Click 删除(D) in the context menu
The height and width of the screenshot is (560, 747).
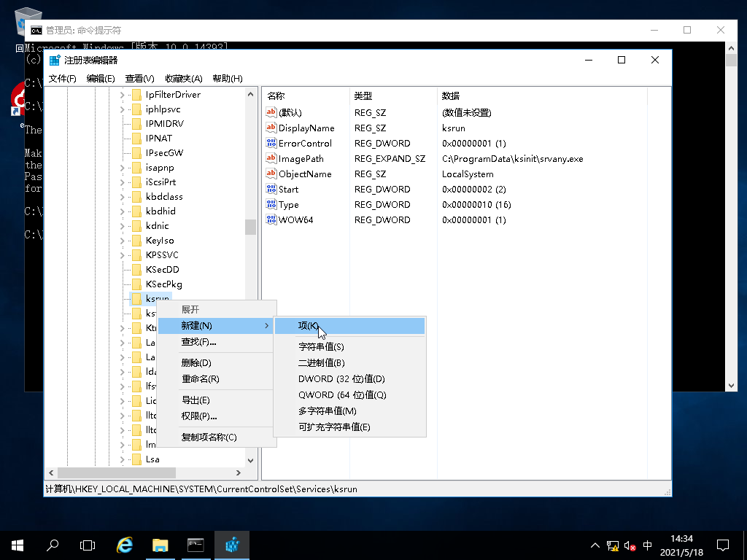point(196,363)
